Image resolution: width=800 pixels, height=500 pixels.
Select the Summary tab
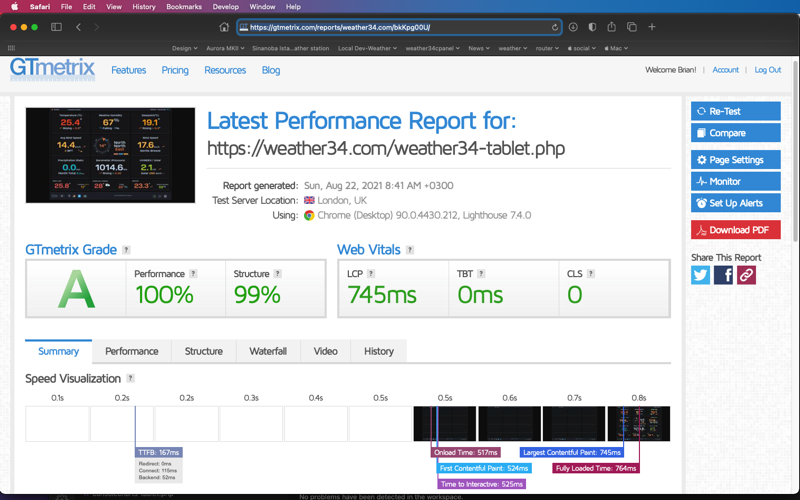[58, 351]
